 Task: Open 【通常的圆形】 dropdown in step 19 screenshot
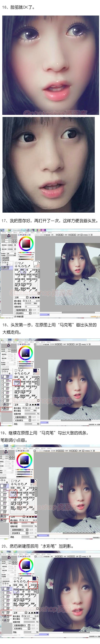pyautogui.click(x=19, y=530)
